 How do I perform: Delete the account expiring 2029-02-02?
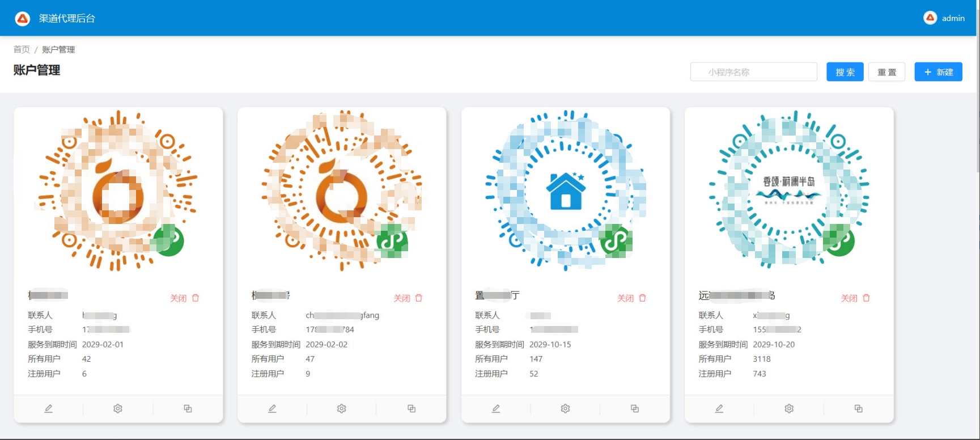pos(419,298)
